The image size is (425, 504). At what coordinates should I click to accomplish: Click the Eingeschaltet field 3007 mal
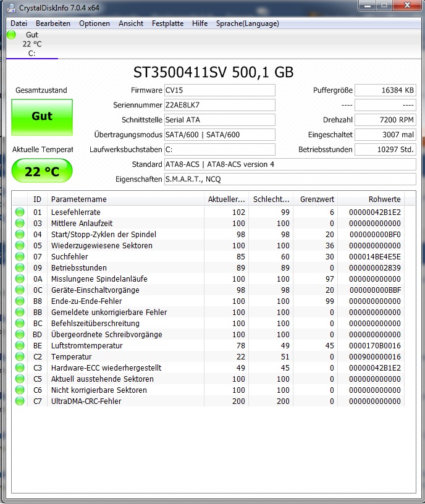point(385,135)
